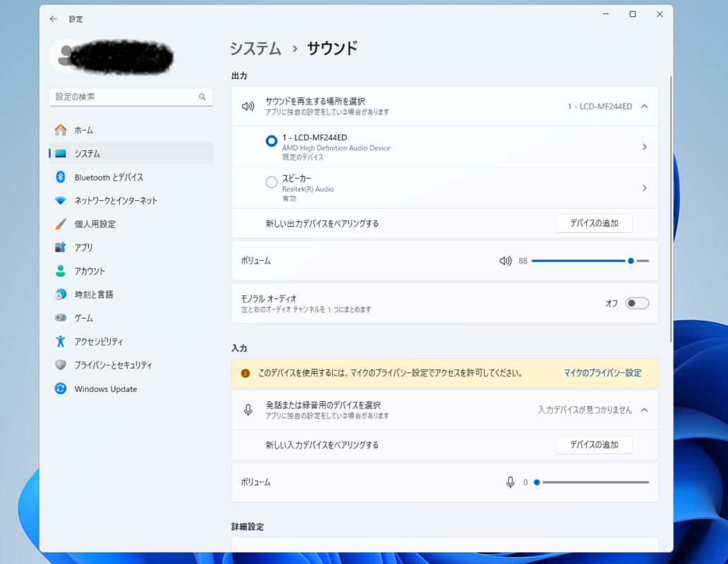Open LCD-MF244ED device properties chevron
Image resolution: width=728 pixels, height=564 pixels.
tap(645, 147)
